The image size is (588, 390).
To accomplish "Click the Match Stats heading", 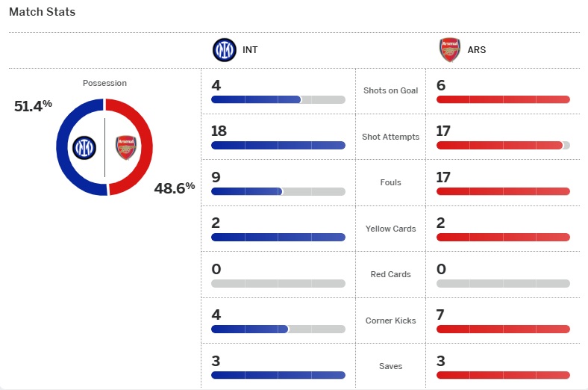I will [x=42, y=13].
